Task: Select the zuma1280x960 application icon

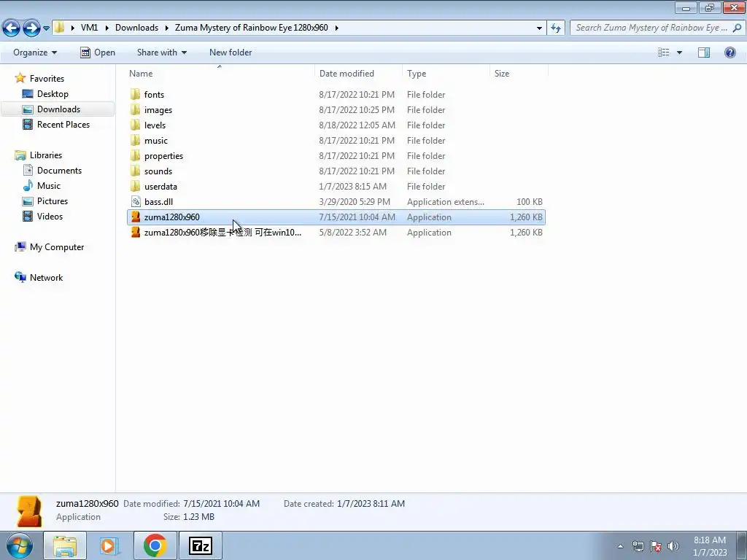Action: point(136,217)
